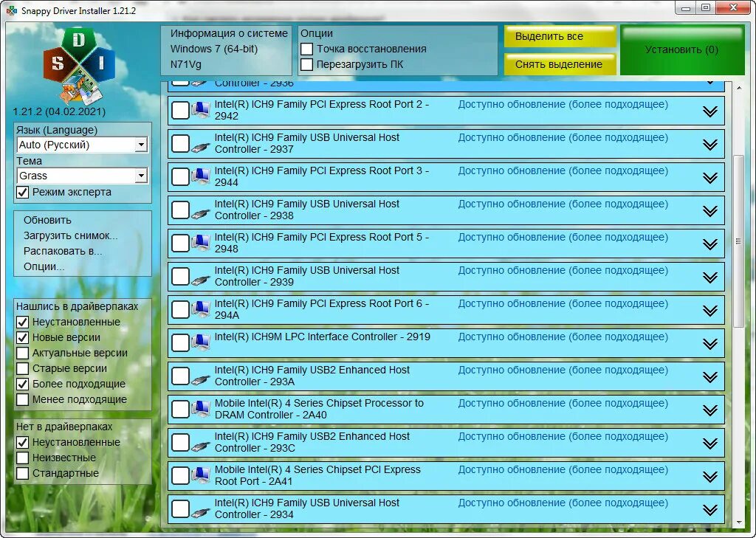Click the SDI logo
Image resolution: width=756 pixels, height=538 pixels.
79,66
